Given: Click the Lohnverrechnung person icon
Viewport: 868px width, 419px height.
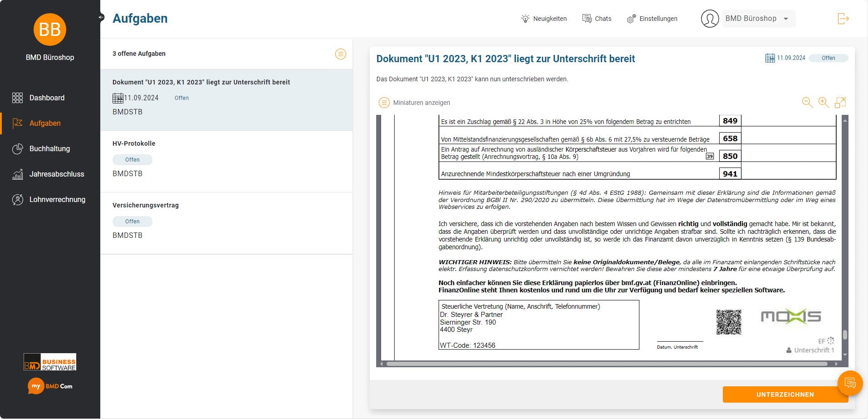Looking at the screenshot, I should pyautogui.click(x=17, y=199).
